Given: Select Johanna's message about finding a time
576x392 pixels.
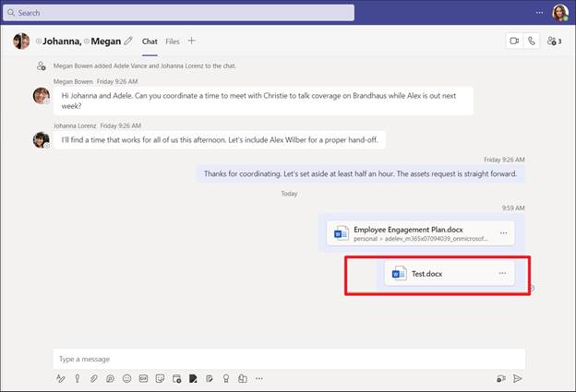Looking at the screenshot, I should click(x=220, y=140).
